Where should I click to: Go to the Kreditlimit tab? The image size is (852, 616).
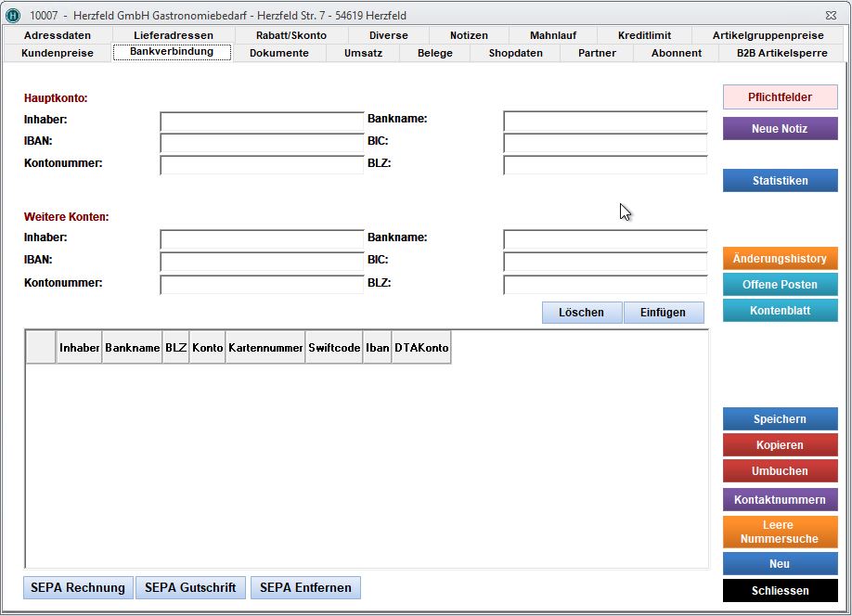(645, 35)
